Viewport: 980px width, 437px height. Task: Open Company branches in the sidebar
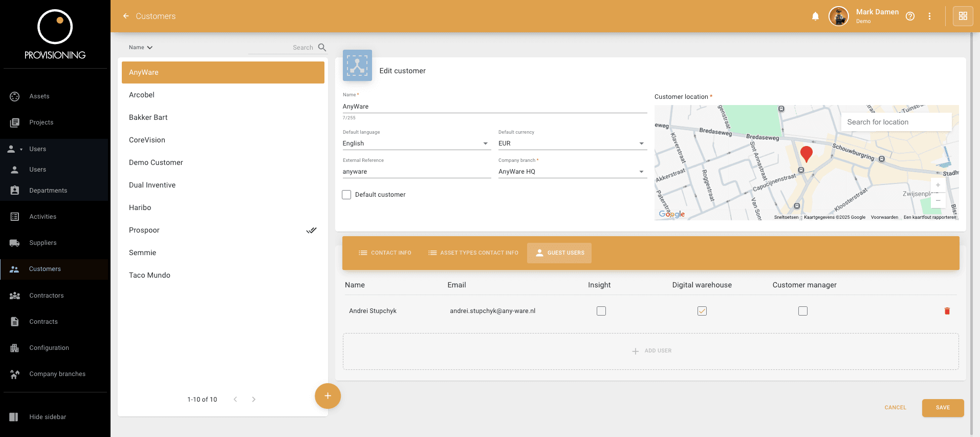point(55,374)
